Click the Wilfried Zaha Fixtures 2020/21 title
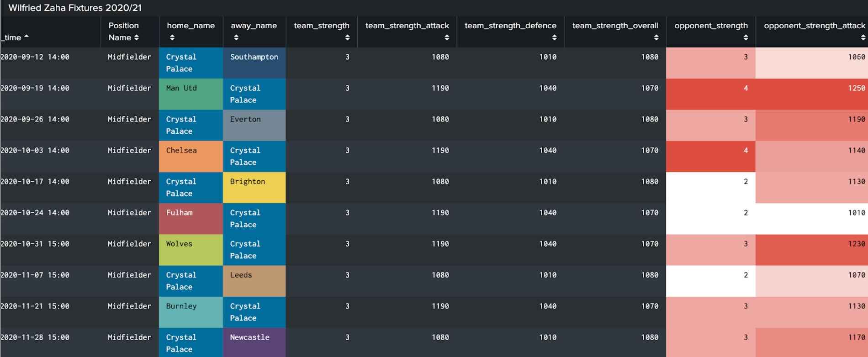 pyautogui.click(x=75, y=8)
